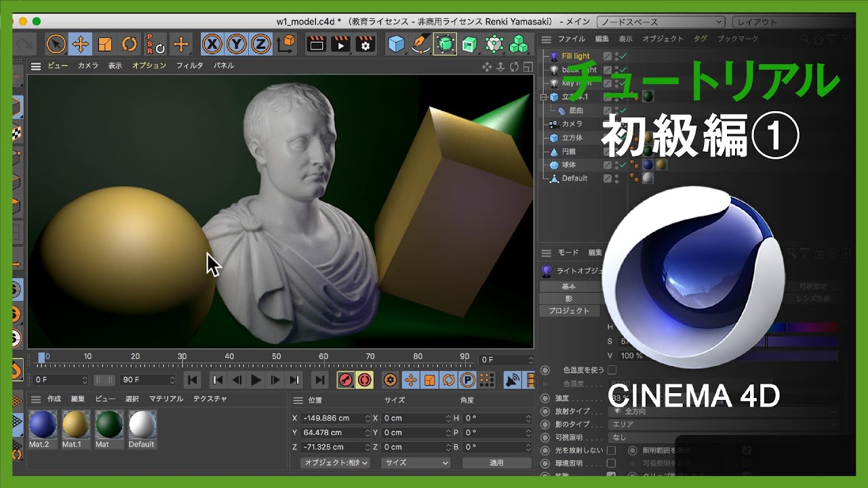Click the 90 F end frame field

[x=148, y=380]
